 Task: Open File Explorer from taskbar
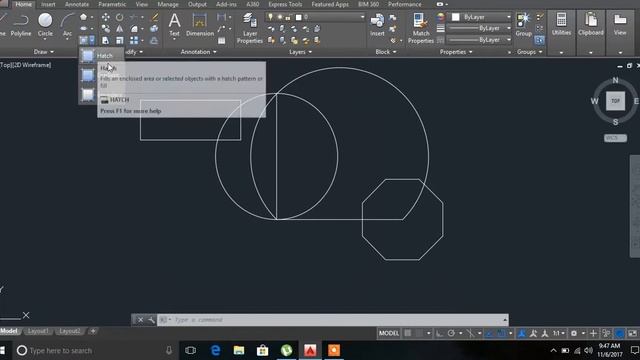239,351
